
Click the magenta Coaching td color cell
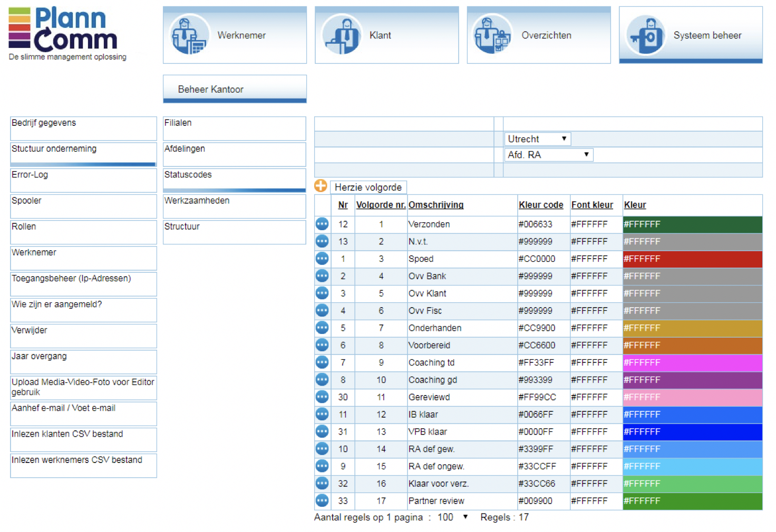click(692, 362)
